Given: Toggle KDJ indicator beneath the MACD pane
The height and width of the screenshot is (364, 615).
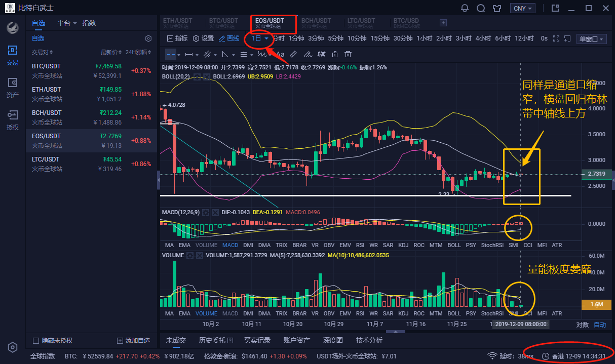Looking at the screenshot, I should (403, 245).
